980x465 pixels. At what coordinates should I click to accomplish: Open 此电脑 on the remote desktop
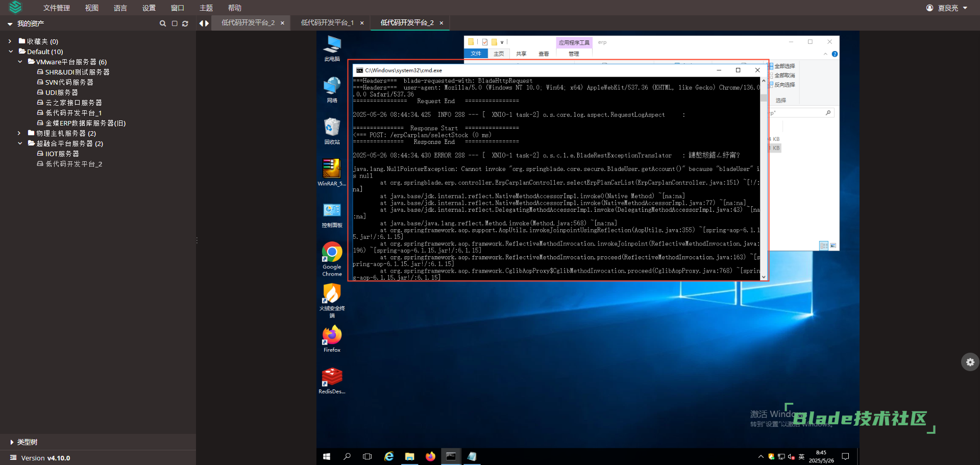[x=332, y=48]
